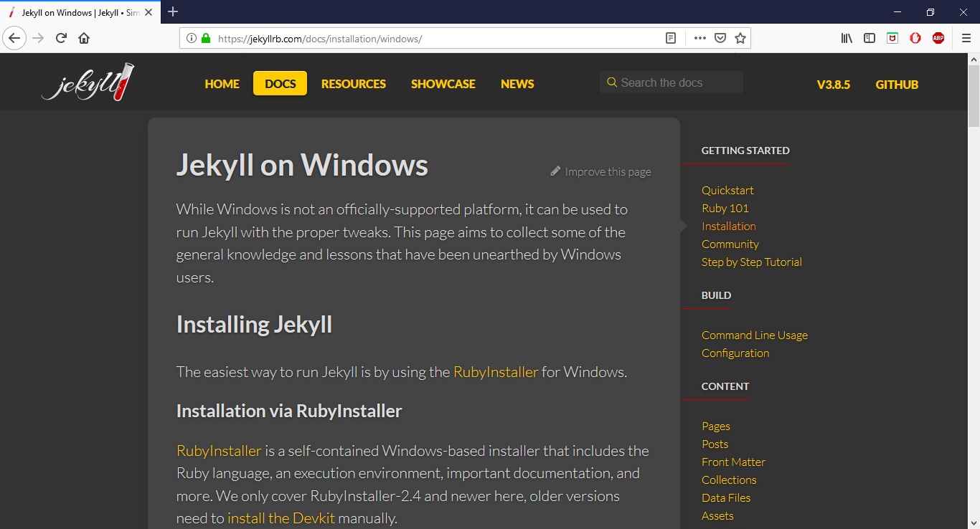This screenshot has width=980, height=529.
Task: Click the Jekyll logo in the header
Action: pos(88,82)
